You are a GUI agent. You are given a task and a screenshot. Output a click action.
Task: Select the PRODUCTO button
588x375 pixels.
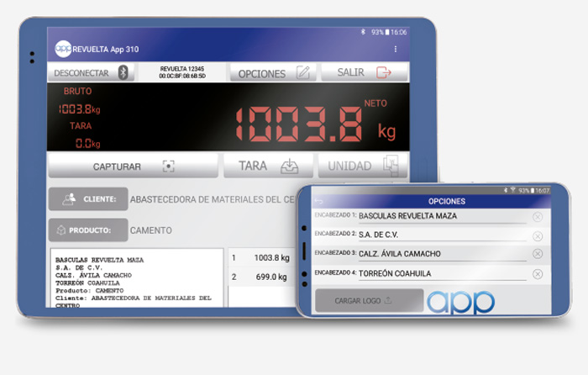click(88, 230)
